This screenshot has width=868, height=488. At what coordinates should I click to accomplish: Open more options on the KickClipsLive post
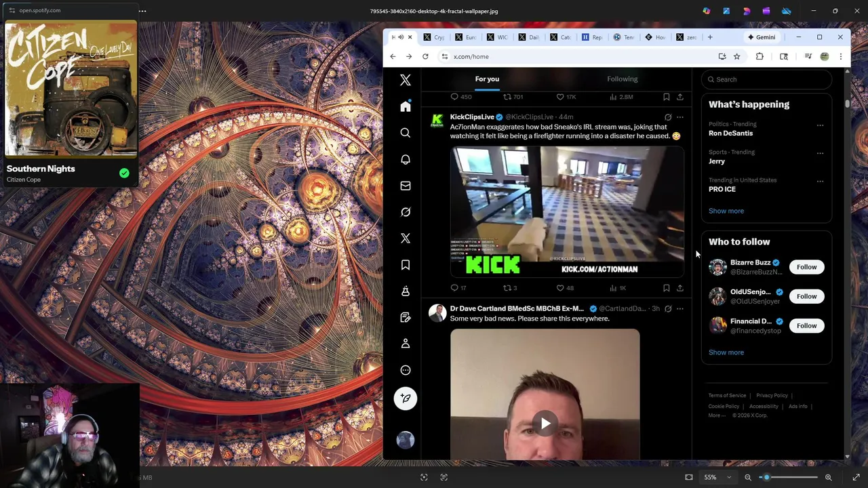tap(680, 117)
